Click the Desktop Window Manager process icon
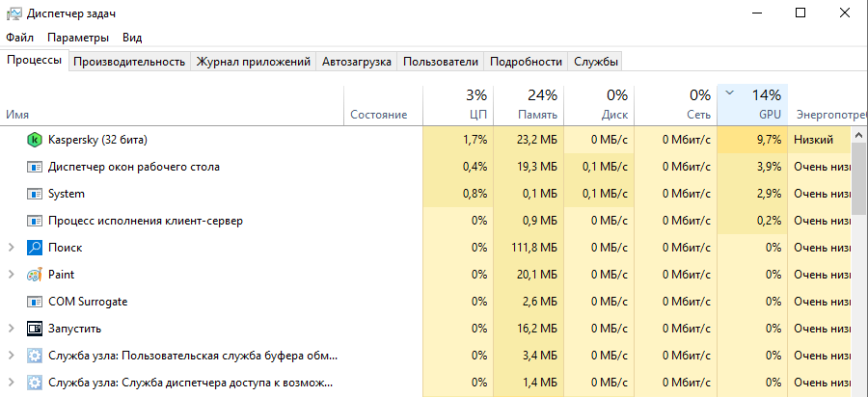The width and height of the screenshot is (868, 397). click(x=35, y=167)
